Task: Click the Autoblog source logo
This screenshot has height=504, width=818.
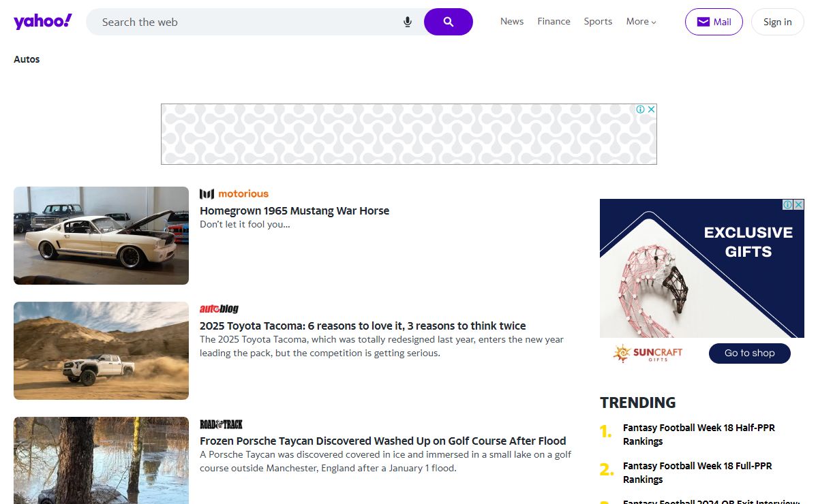Action: coord(219,309)
